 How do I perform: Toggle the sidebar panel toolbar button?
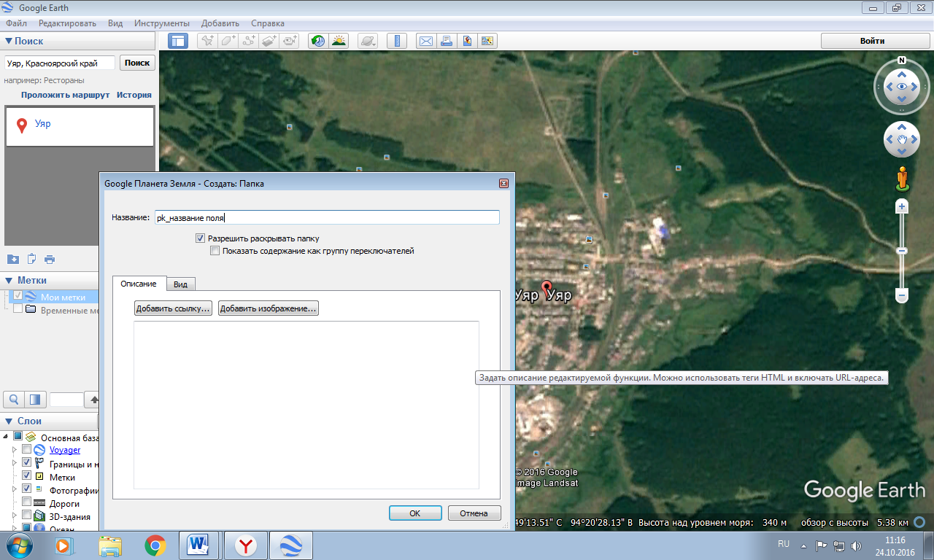(178, 41)
